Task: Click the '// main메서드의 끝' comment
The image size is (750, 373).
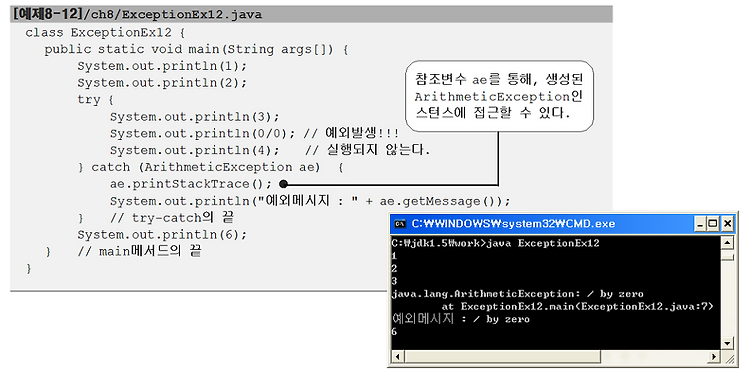Action: (x=139, y=251)
